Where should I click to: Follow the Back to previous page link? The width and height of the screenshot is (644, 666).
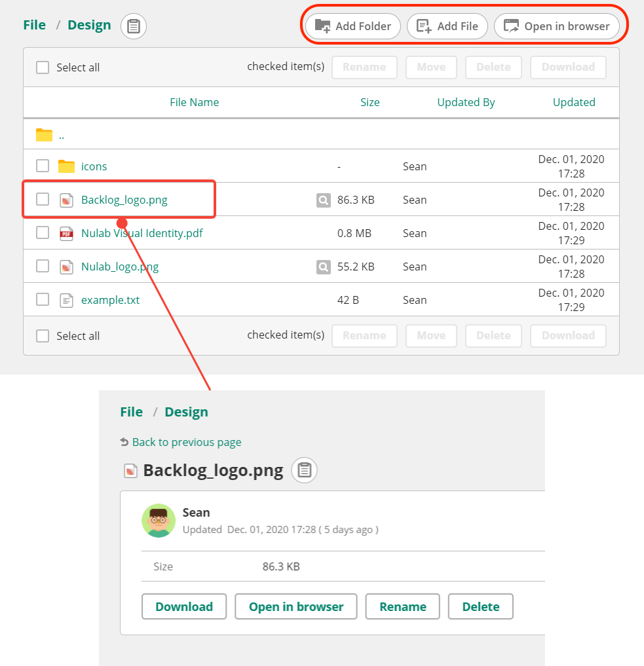(x=186, y=442)
